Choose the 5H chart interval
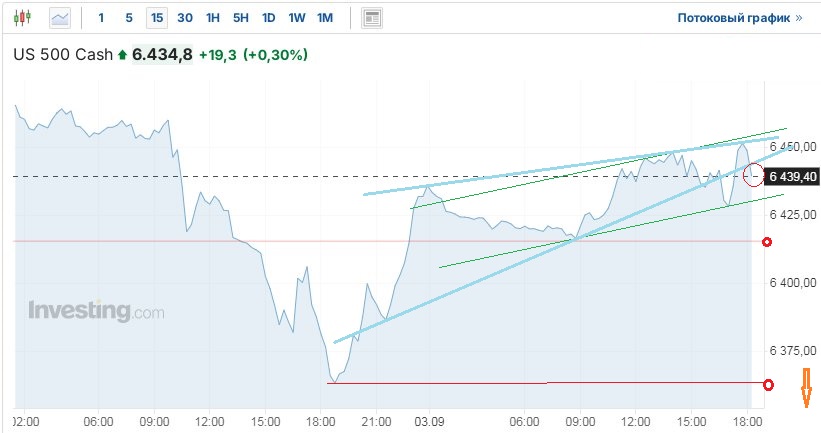The height and width of the screenshot is (433, 821). coord(241,18)
